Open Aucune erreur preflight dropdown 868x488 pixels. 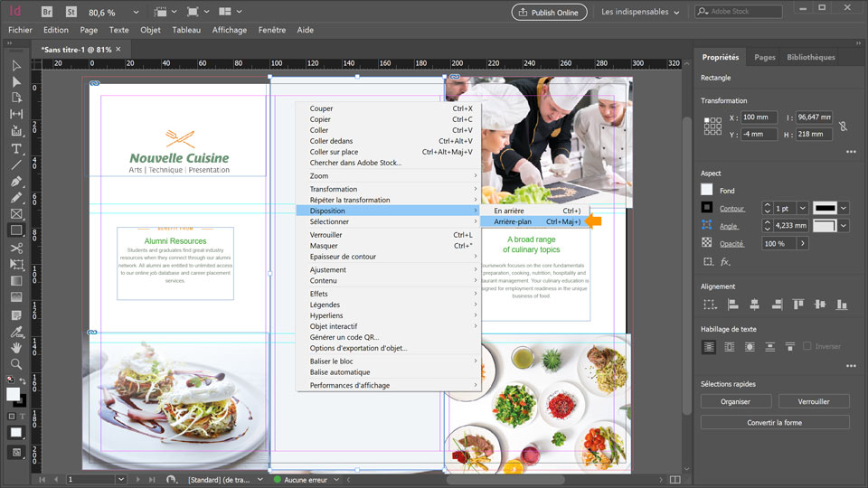[336, 480]
